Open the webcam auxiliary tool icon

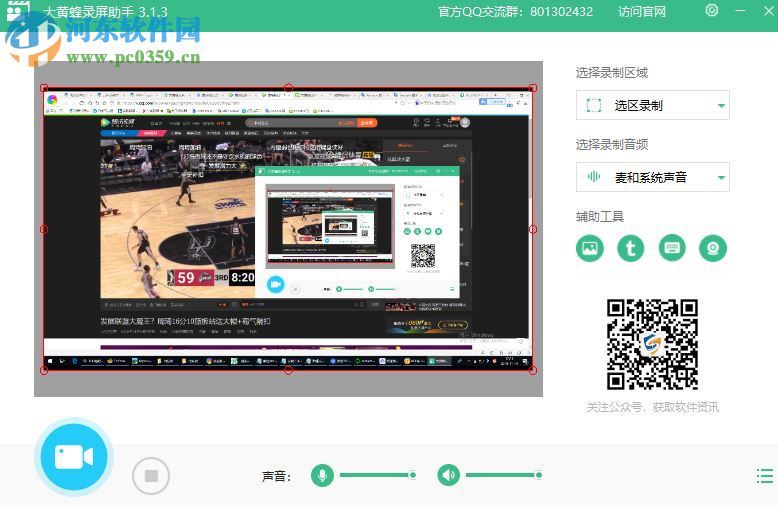click(x=713, y=248)
